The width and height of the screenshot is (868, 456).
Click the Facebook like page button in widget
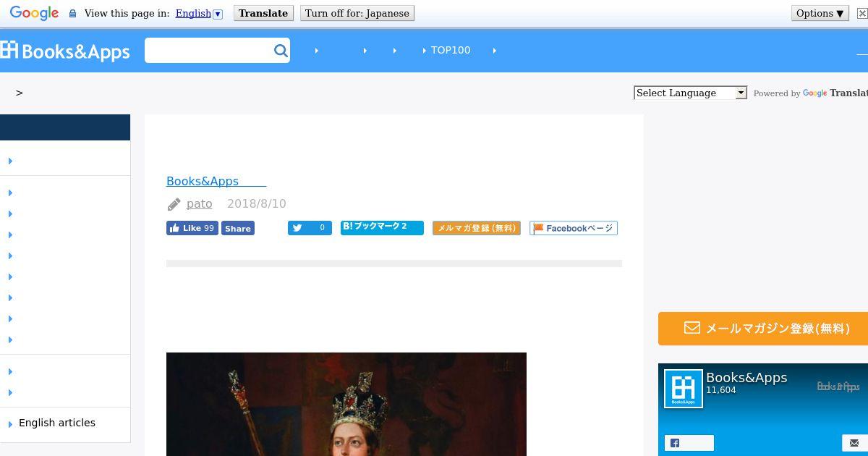(x=689, y=443)
